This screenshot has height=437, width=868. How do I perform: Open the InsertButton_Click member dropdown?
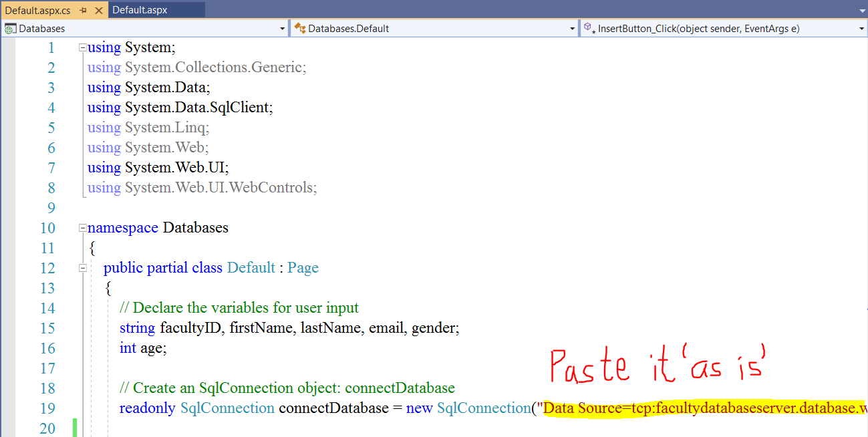861,29
